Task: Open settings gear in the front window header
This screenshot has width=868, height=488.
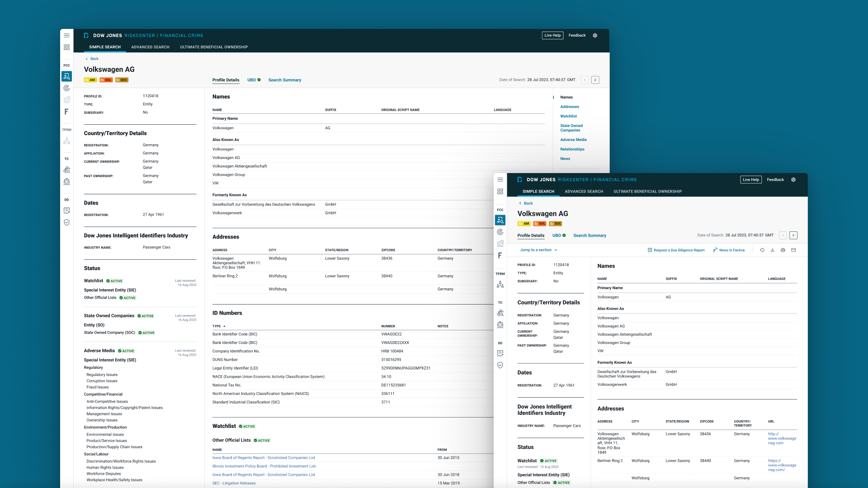Action: [x=793, y=179]
